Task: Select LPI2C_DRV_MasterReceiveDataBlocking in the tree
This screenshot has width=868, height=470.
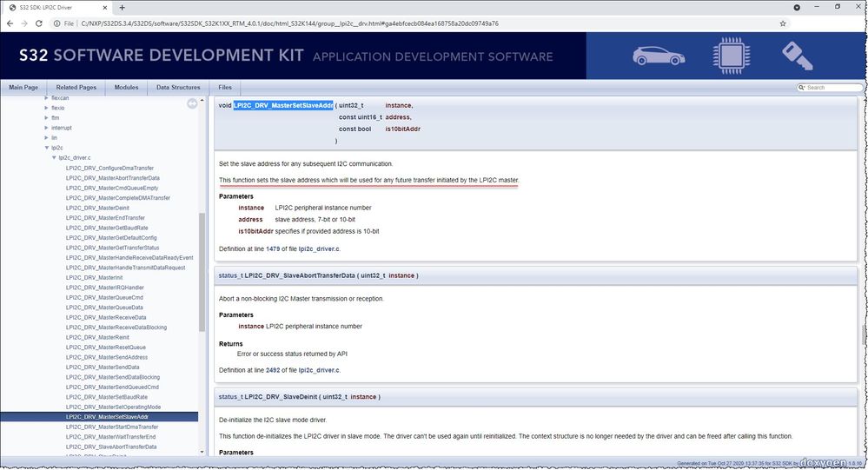Action: pos(116,328)
